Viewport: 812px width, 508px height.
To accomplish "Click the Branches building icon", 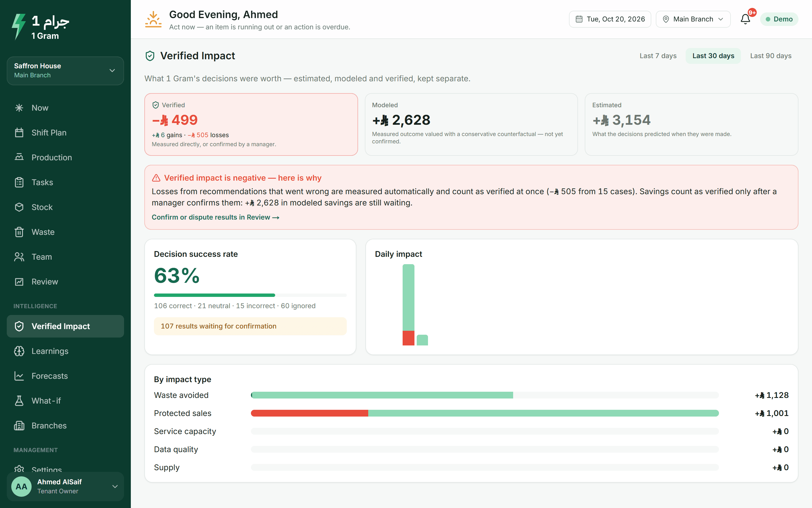I will click(x=19, y=426).
